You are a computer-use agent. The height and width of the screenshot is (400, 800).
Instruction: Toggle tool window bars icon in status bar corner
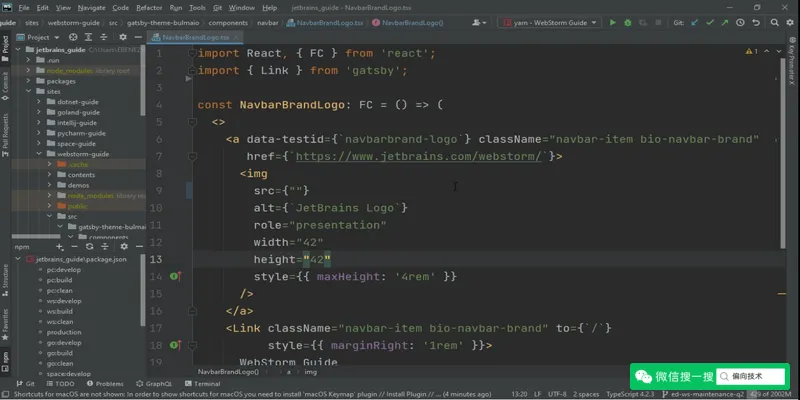coord(6,394)
